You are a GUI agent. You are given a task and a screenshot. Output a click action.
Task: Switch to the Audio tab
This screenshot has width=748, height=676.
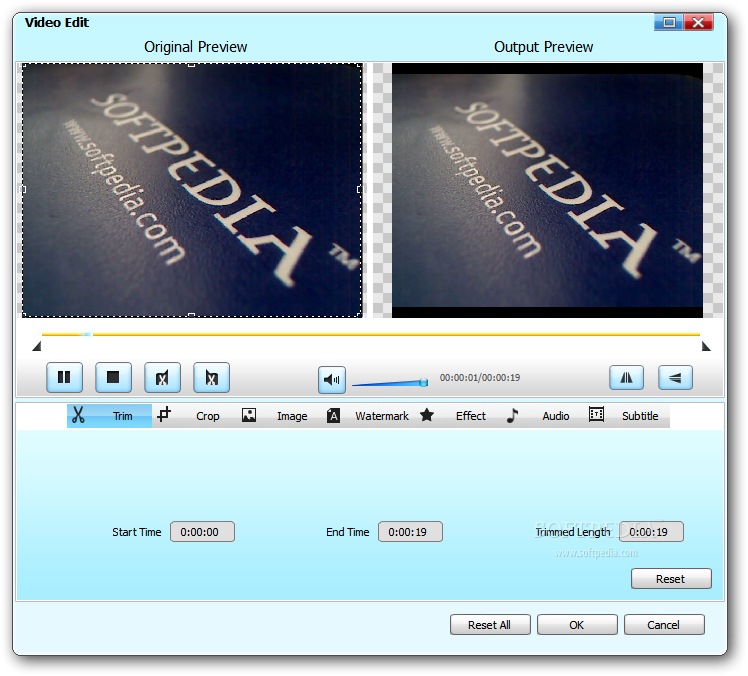pos(540,416)
